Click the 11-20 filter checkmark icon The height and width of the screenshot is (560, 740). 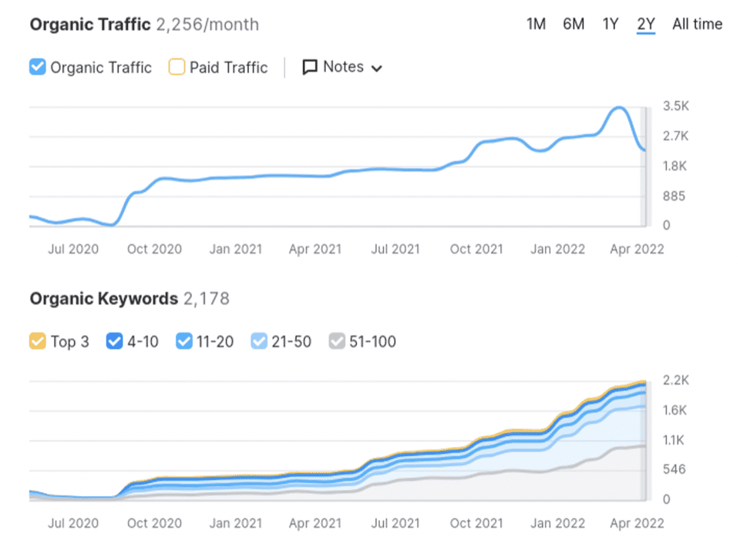[184, 341]
